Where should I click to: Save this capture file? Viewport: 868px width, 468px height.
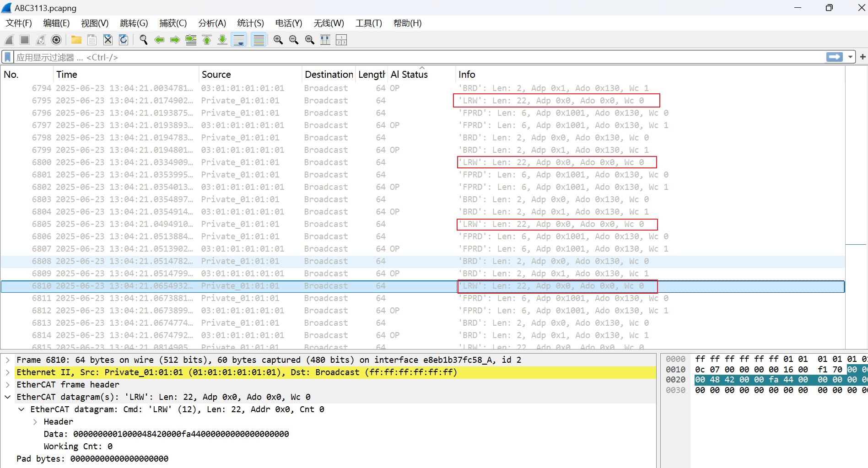tap(92, 40)
